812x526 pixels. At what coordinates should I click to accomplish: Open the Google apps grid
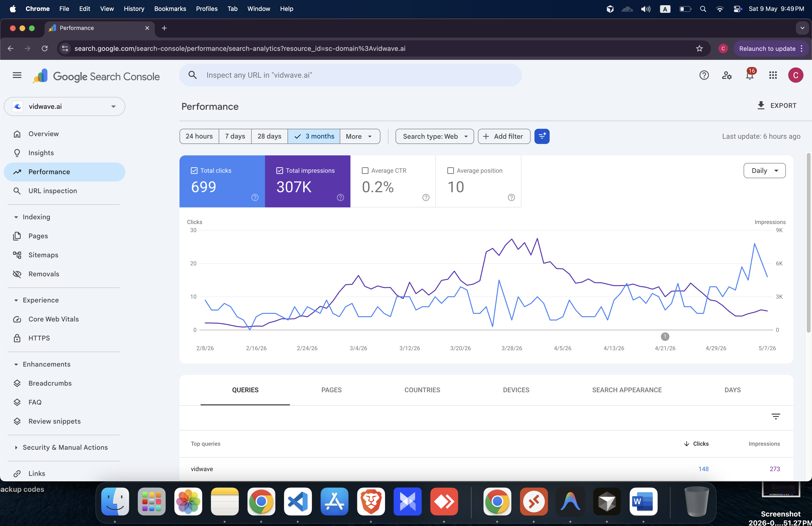773,75
